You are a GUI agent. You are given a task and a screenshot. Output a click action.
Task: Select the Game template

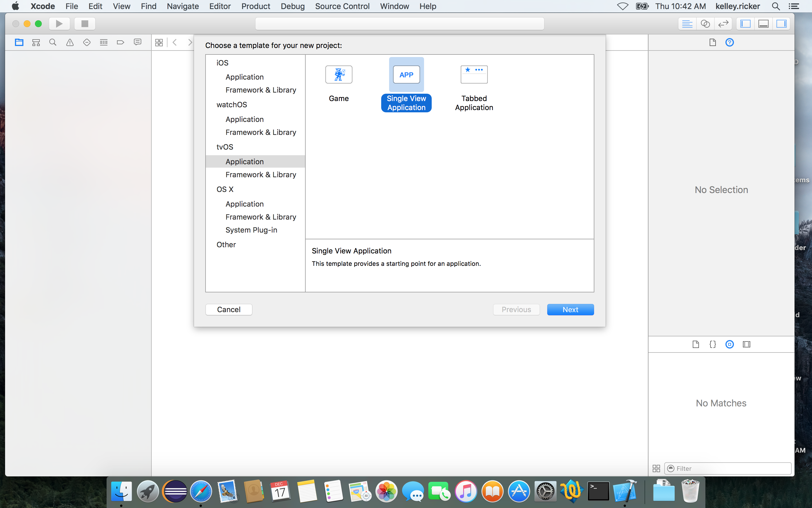coord(339,84)
